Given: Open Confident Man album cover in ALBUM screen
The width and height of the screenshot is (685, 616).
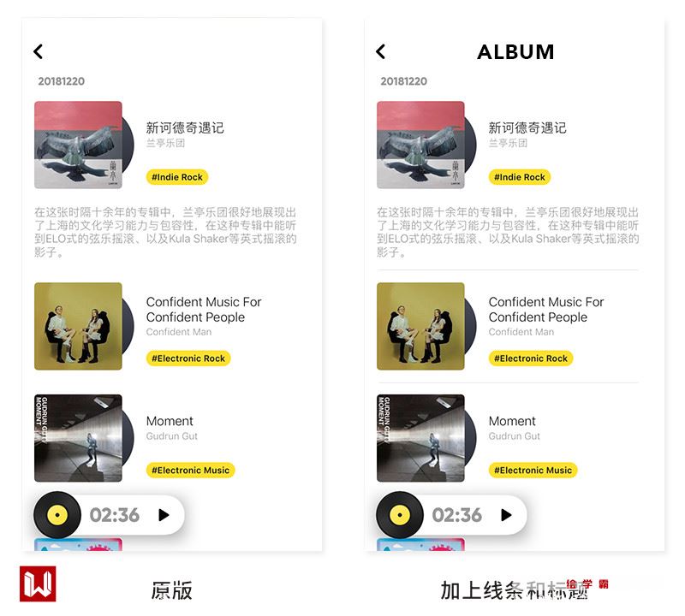Looking at the screenshot, I should point(420,326).
